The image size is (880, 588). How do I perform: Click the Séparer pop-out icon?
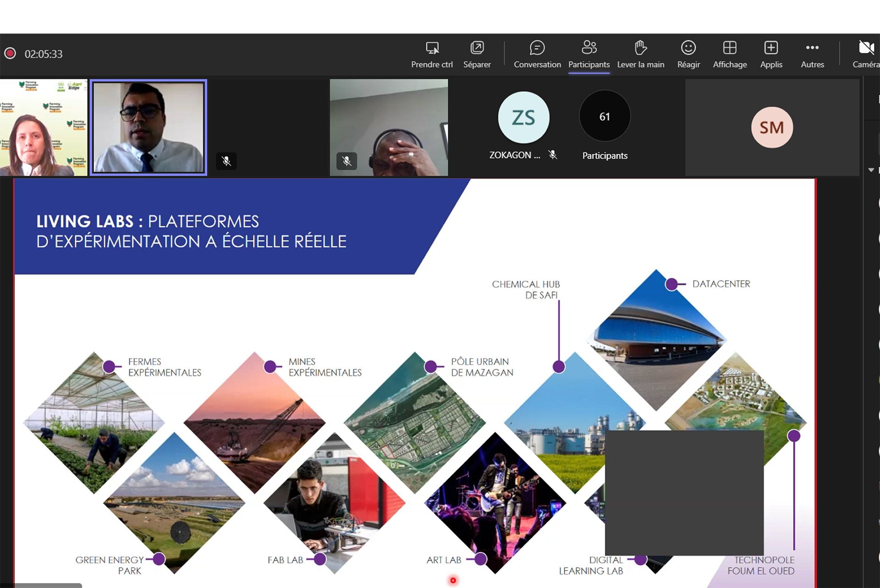477,48
